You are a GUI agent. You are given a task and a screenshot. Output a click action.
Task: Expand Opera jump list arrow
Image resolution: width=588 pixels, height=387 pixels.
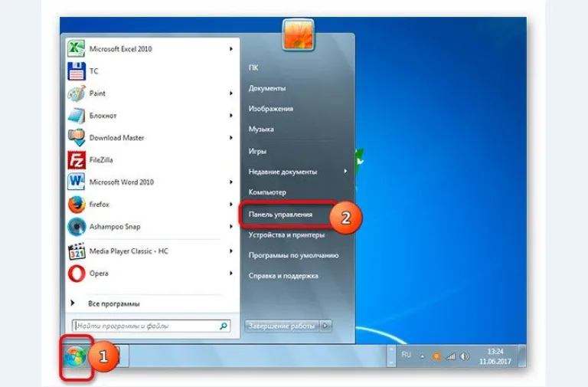[231, 274]
